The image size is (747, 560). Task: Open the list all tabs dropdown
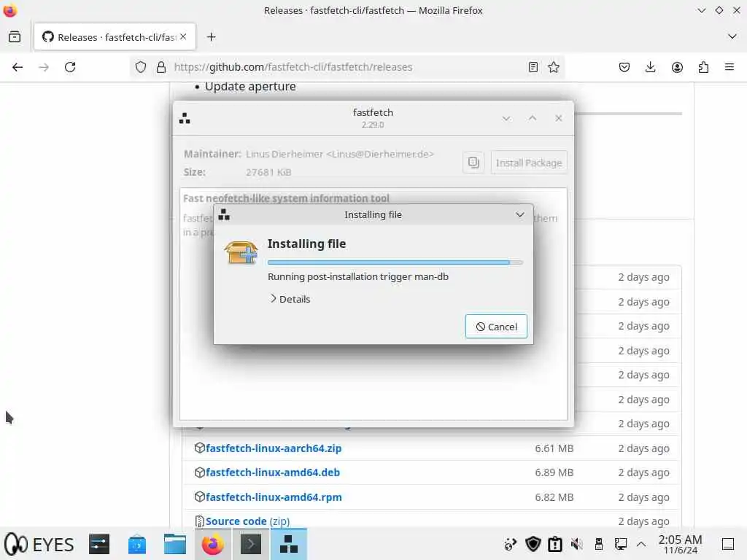732,36
